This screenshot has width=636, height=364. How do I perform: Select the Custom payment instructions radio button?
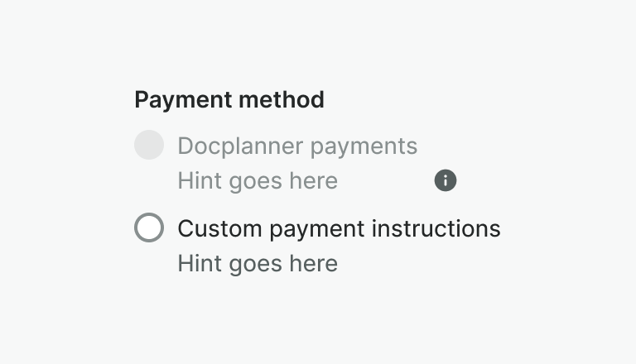click(149, 227)
